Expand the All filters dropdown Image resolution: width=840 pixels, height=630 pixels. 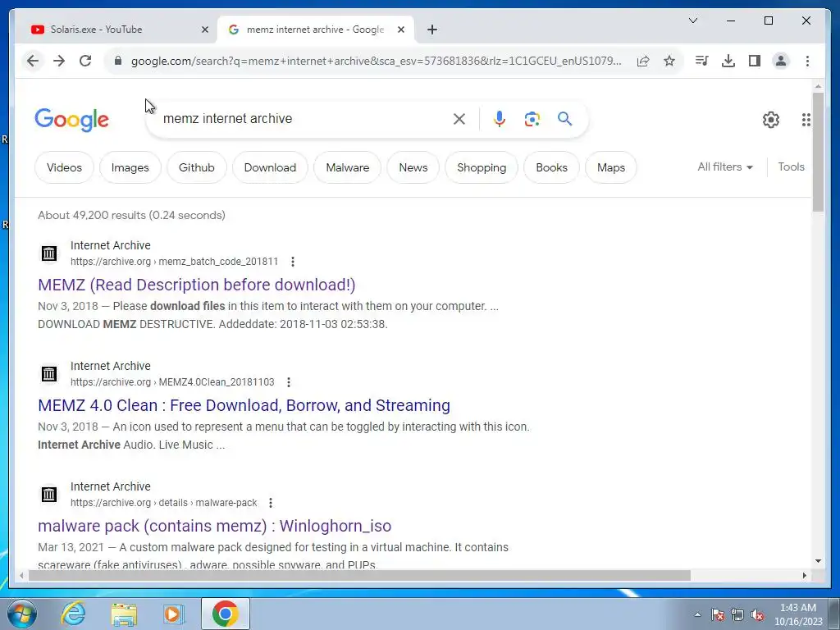pos(725,167)
